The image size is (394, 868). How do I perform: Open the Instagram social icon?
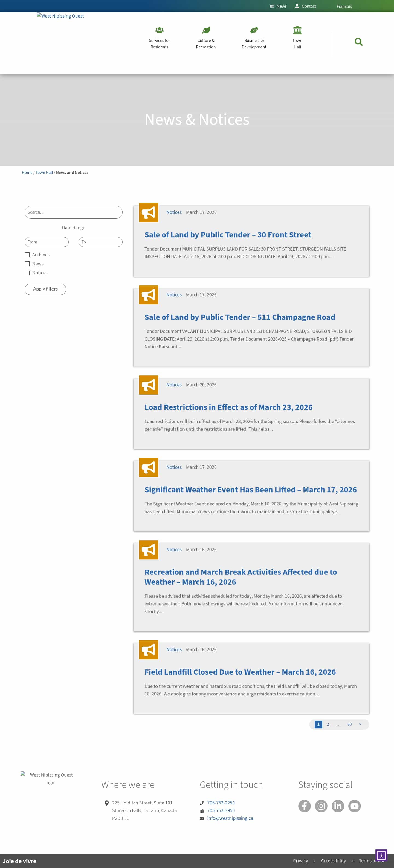[321, 806]
